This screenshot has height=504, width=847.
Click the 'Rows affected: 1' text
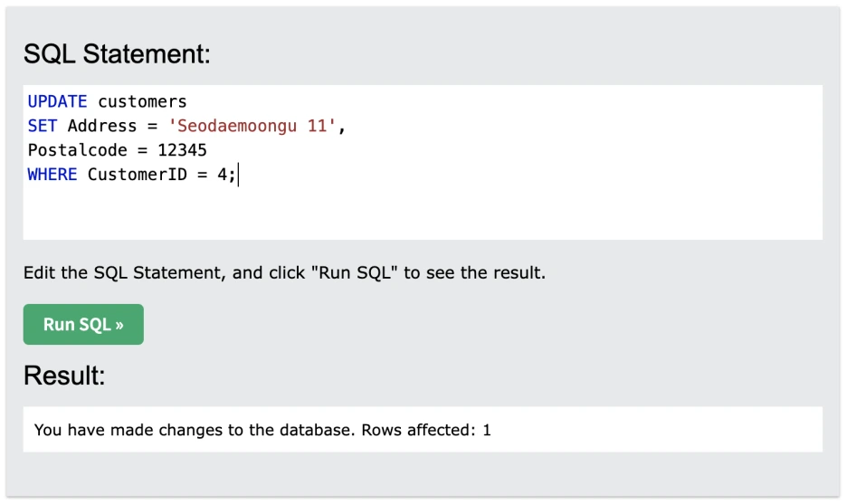425,430
